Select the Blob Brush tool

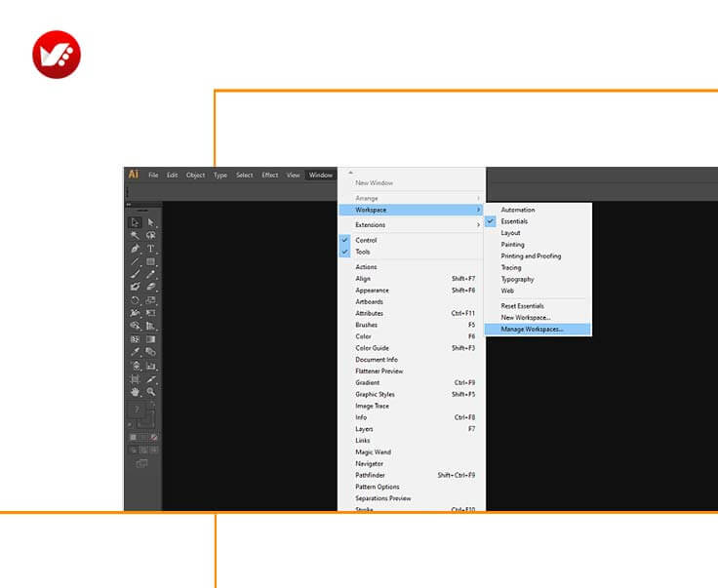point(135,287)
